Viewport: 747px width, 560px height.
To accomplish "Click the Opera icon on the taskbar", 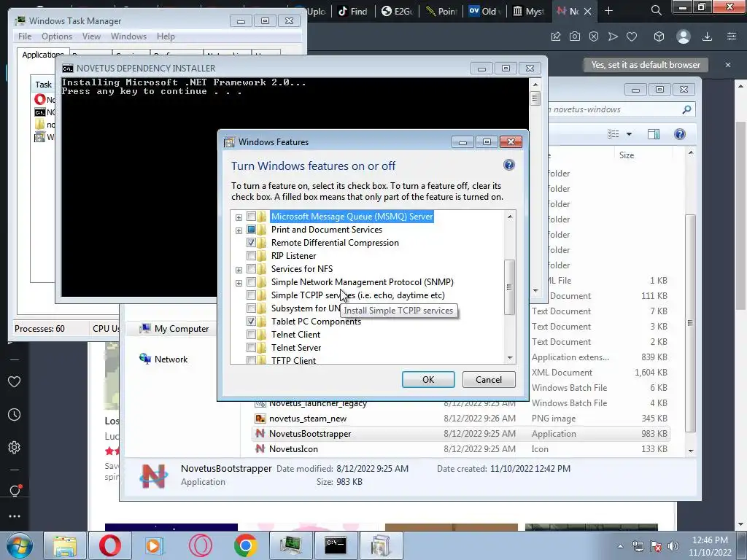I will (x=110, y=545).
